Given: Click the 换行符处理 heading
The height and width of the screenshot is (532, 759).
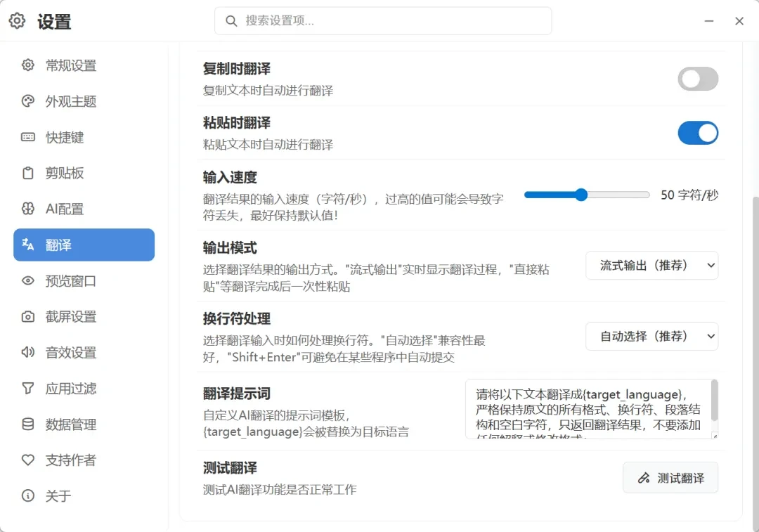Looking at the screenshot, I should (236, 318).
